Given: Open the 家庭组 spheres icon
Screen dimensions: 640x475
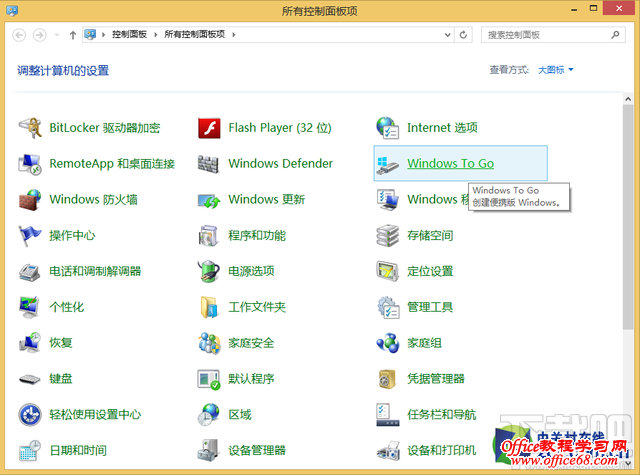Looking at the screenshot, I should tap(388, 343).
